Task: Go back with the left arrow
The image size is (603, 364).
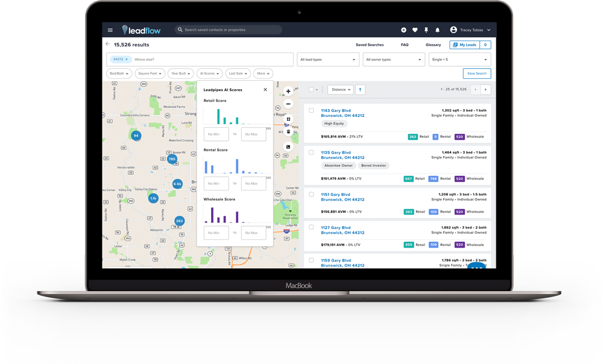Action: [x=108, y=44]
